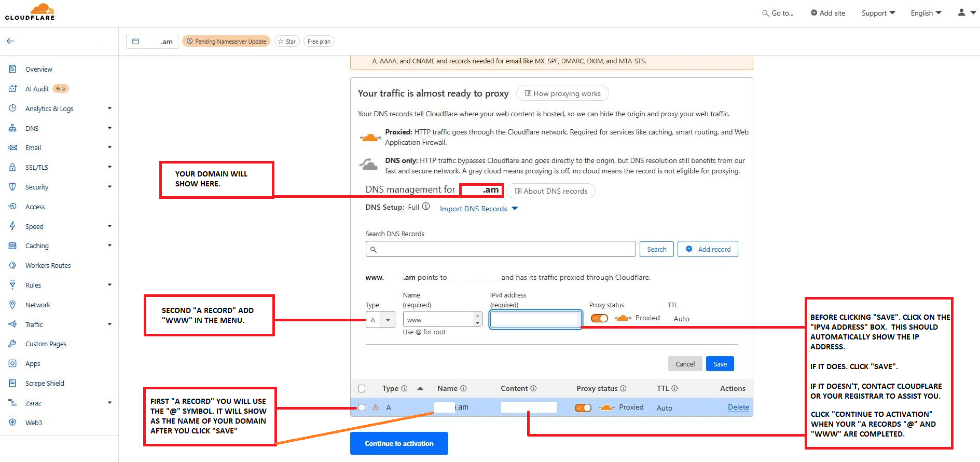Click inside the IPv4 address field
This screenshot has height=462, width=980.
pos(535,320)
